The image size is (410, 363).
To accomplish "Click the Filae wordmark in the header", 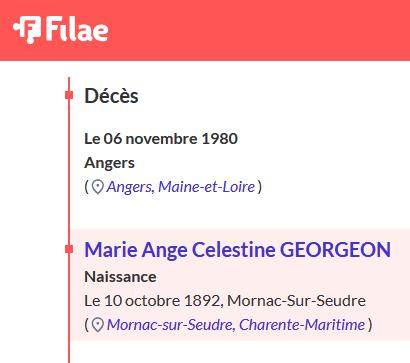I will (x=77, y=29).
